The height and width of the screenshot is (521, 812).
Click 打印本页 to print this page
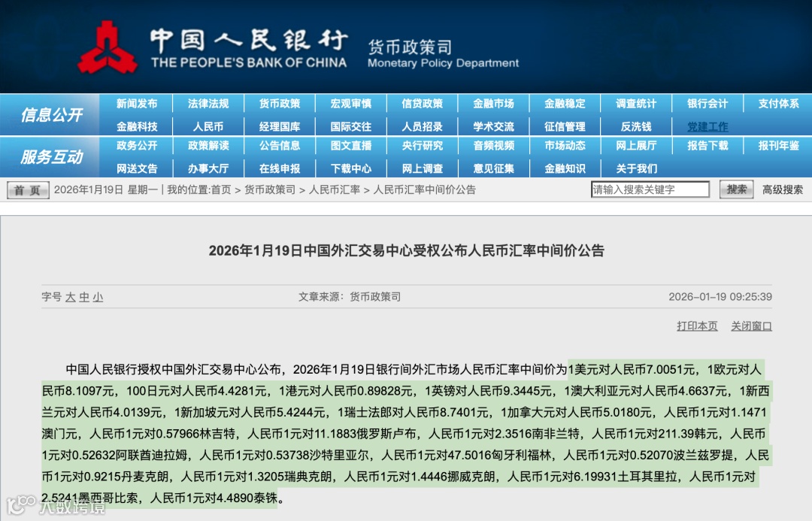pos(696,325)
